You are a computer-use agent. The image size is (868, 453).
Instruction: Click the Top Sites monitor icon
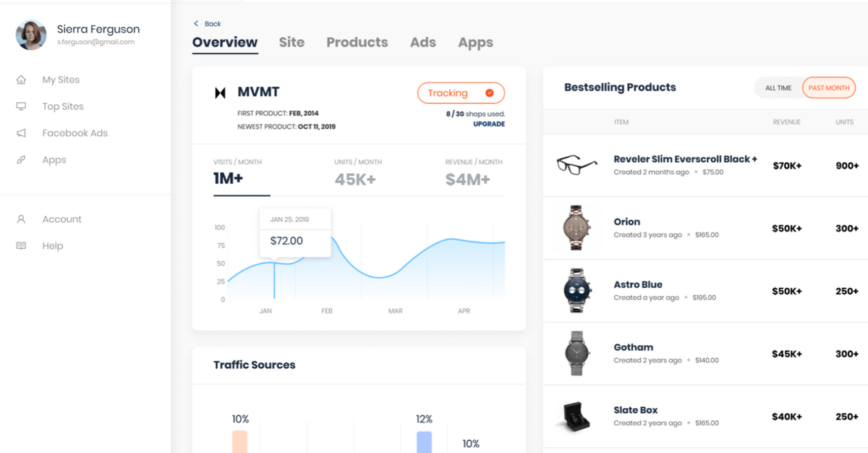tap(21, 106)
